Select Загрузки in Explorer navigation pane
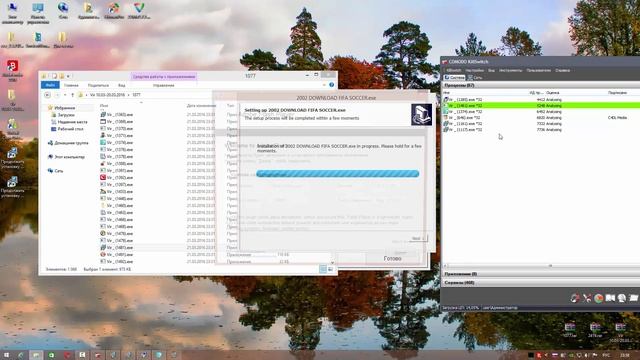Image resolution: width=640 pixels, height=360 pixels. (x=66, y=115)
